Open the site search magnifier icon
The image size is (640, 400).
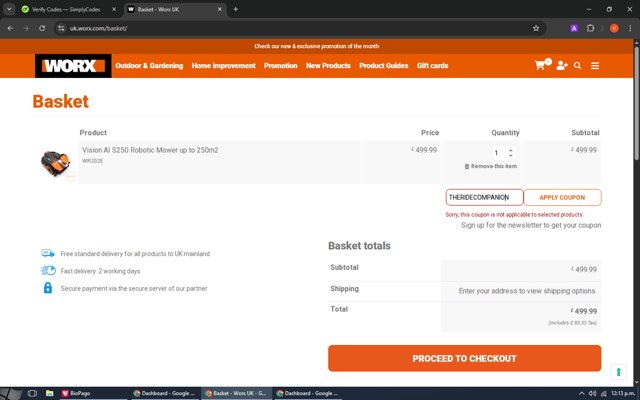coord(577,65)
